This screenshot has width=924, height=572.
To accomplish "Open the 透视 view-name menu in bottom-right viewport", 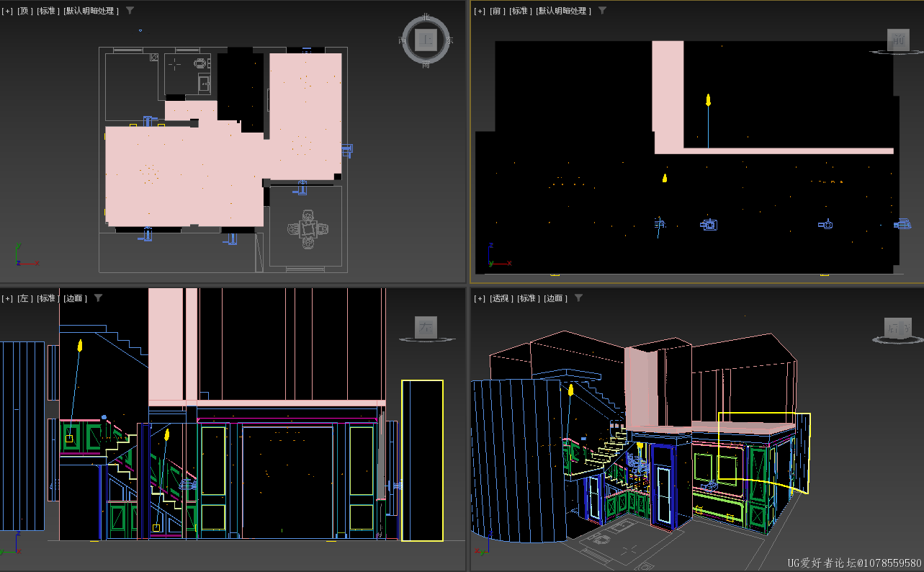I will [x=502, y=298].
